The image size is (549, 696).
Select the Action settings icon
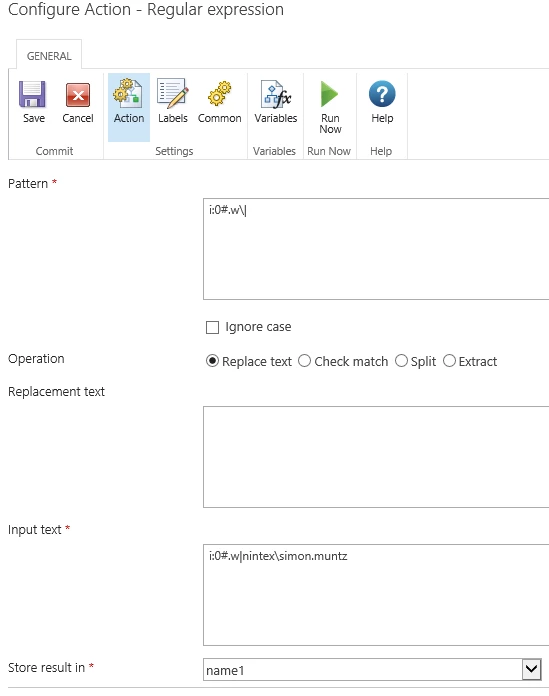[128, 93]
